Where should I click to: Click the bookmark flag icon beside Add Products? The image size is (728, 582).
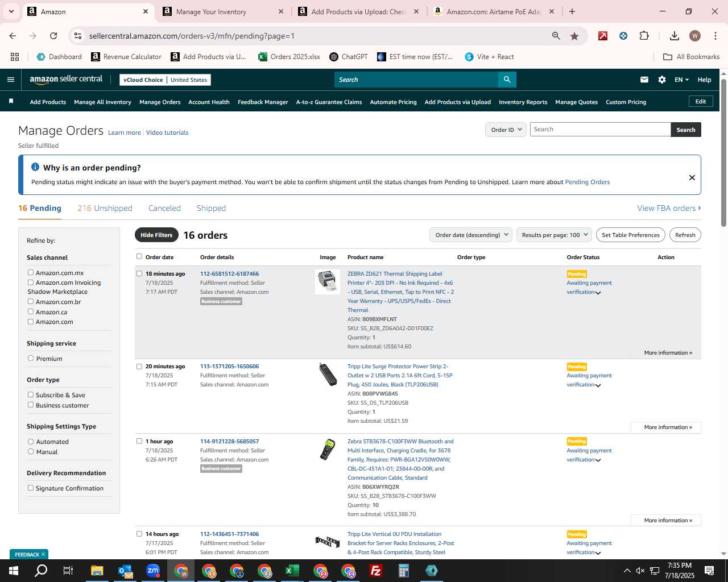coord(11,102)
